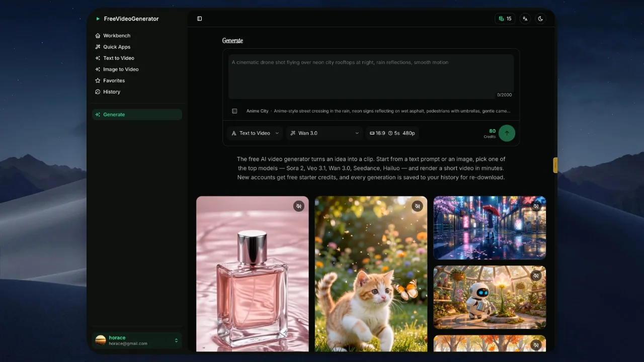Open Image to Video in the sidebar
The image size is (644, 362).
pos(137,69)
